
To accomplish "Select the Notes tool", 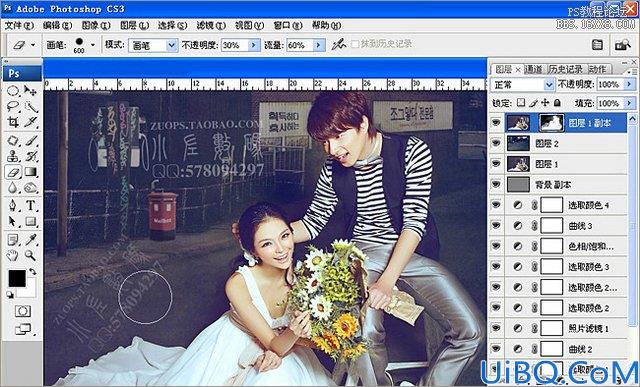I will (x=13, y=240).
